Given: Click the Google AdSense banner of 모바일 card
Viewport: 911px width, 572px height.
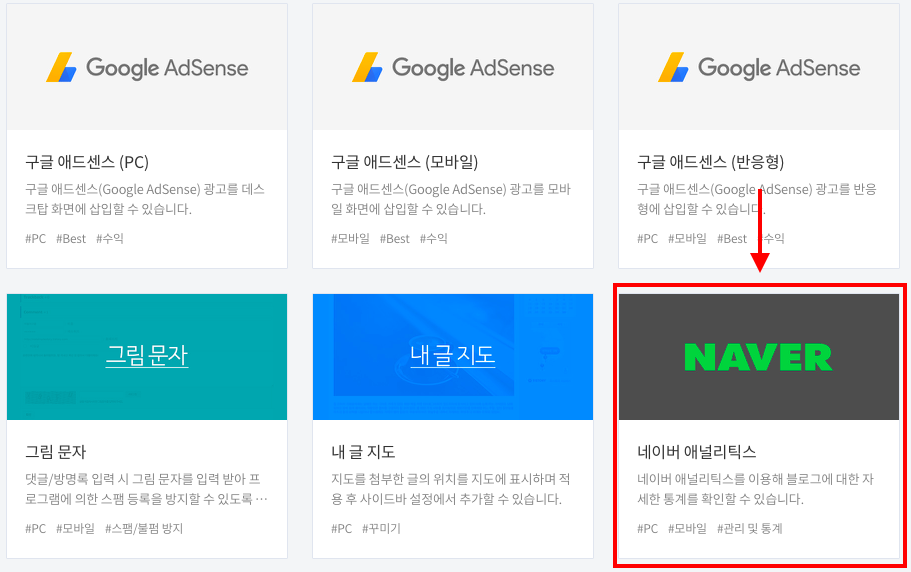Looking at the screenshot, I should pos(453,67).
